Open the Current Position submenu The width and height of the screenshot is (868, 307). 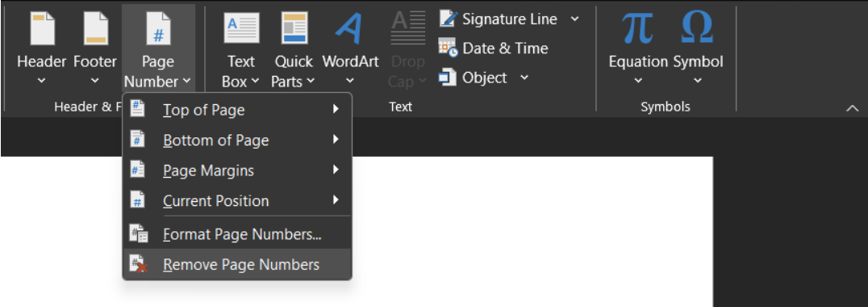pos(237,200)
